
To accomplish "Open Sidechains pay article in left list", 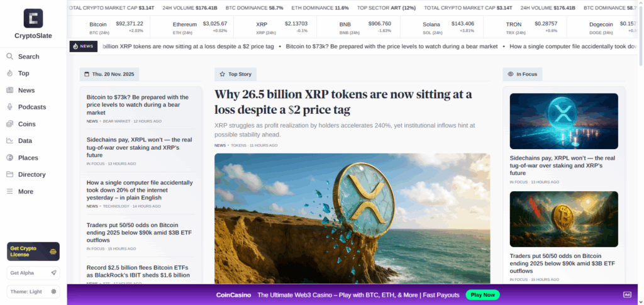I will tap(139, 147).
